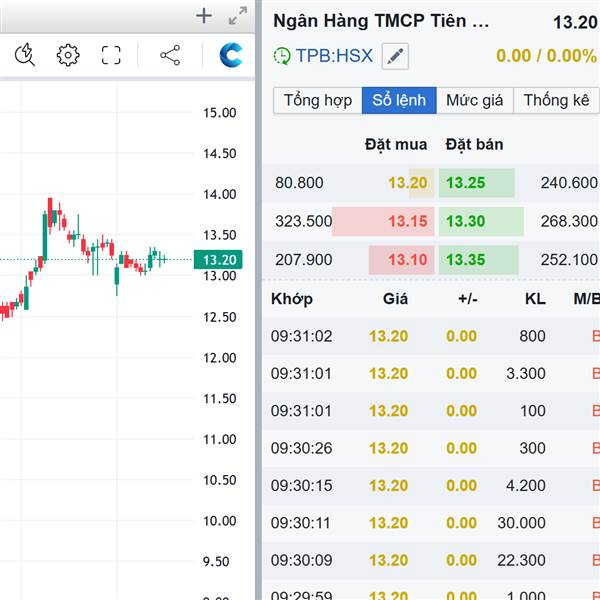Click bid volume 323.500
600x600 pixels.
click(303, 221)
